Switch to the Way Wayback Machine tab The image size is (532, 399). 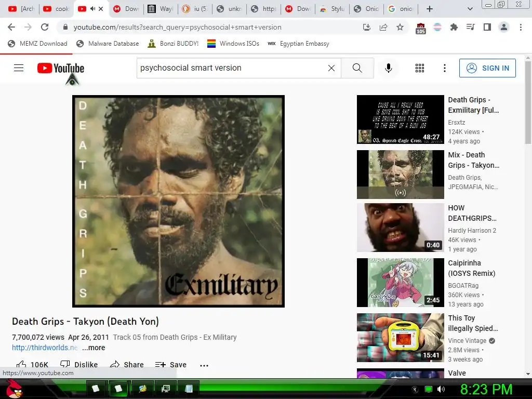point(161,9)
